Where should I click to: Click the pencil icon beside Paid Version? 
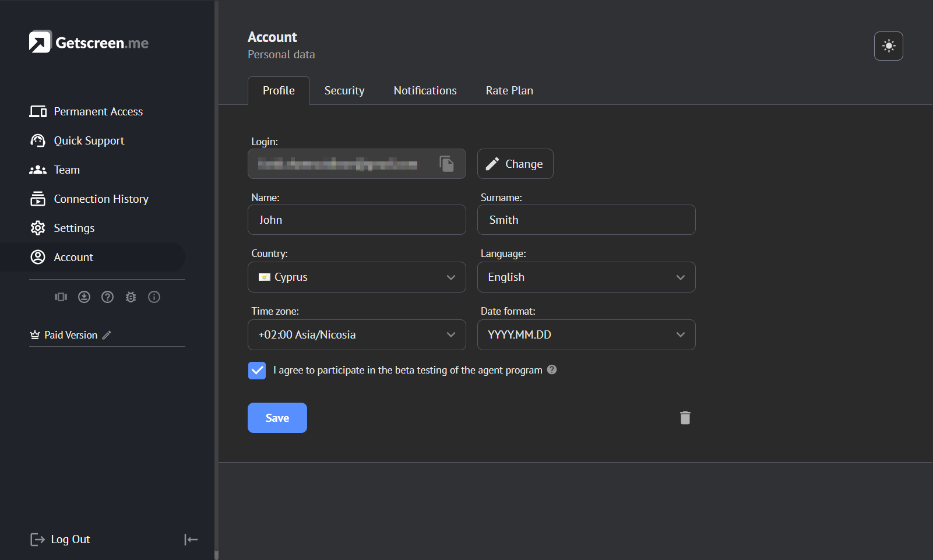click(x=107, y=335)
